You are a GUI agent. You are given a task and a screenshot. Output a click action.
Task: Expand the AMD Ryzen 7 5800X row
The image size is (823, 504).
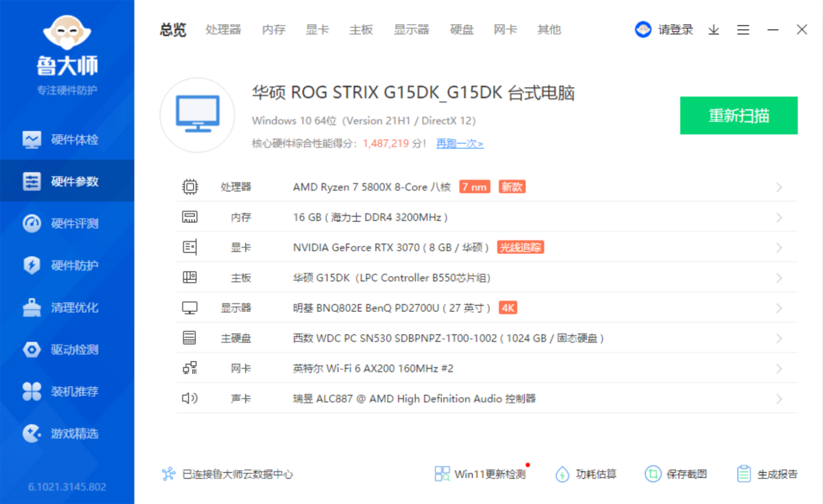click(x=487, y=187)
